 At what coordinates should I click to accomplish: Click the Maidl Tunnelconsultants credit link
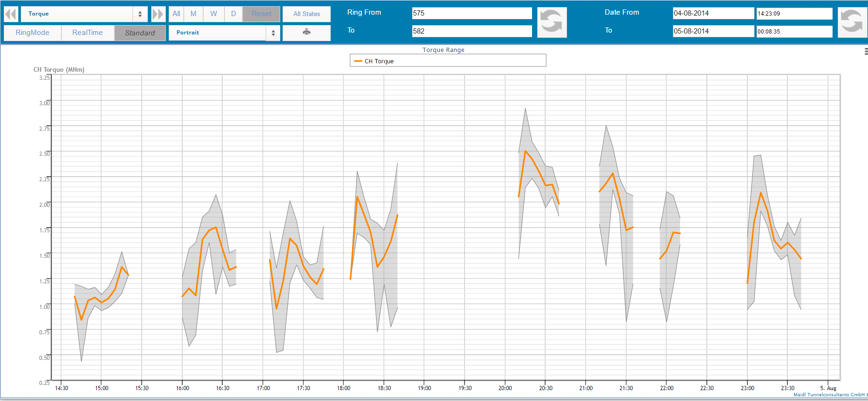(830, 395)
